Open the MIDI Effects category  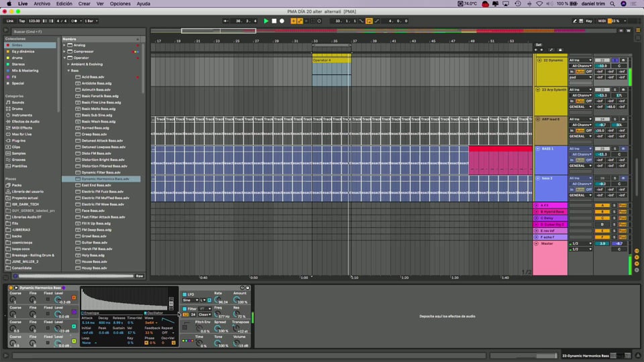[x=21, y=128]
